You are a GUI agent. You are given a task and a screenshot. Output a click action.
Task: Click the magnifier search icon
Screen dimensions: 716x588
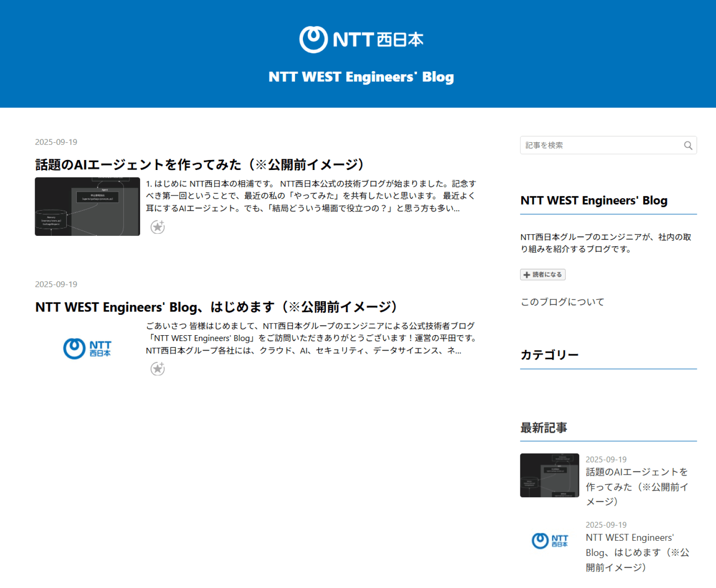(x=688, y=146)
